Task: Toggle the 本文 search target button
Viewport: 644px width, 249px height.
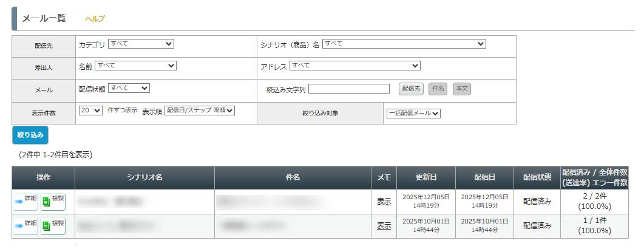Action: click(462, 89)
